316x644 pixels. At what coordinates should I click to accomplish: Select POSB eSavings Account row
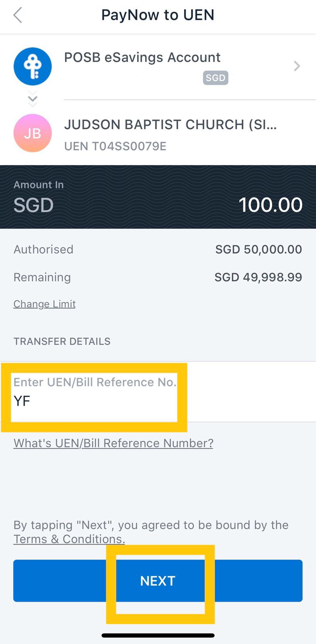click(158, 67)
